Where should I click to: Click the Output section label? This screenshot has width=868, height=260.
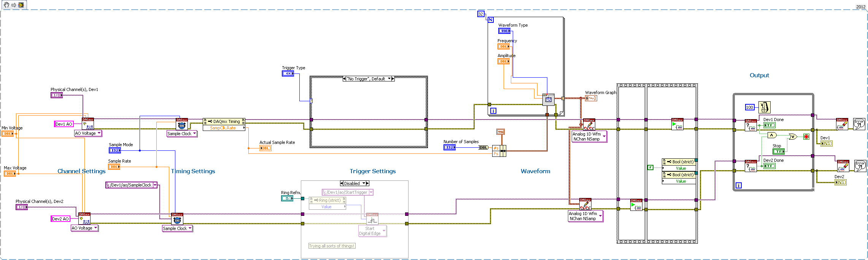coord(759,75)
